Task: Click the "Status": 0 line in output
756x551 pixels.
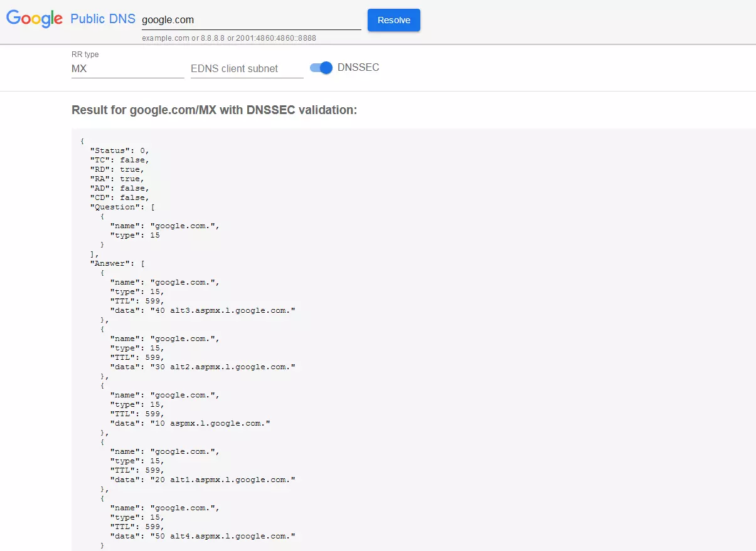Action: 120,150
